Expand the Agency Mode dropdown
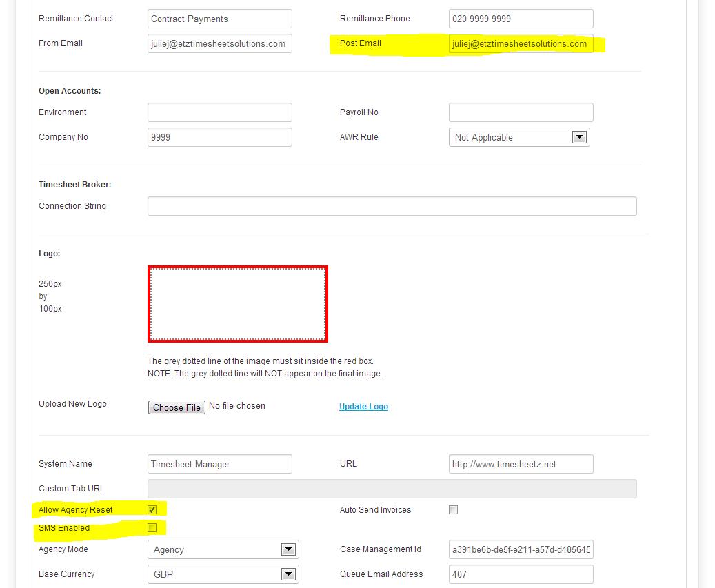Image resolution: width=715 pixels, height=588 pixels. point(223,549)
